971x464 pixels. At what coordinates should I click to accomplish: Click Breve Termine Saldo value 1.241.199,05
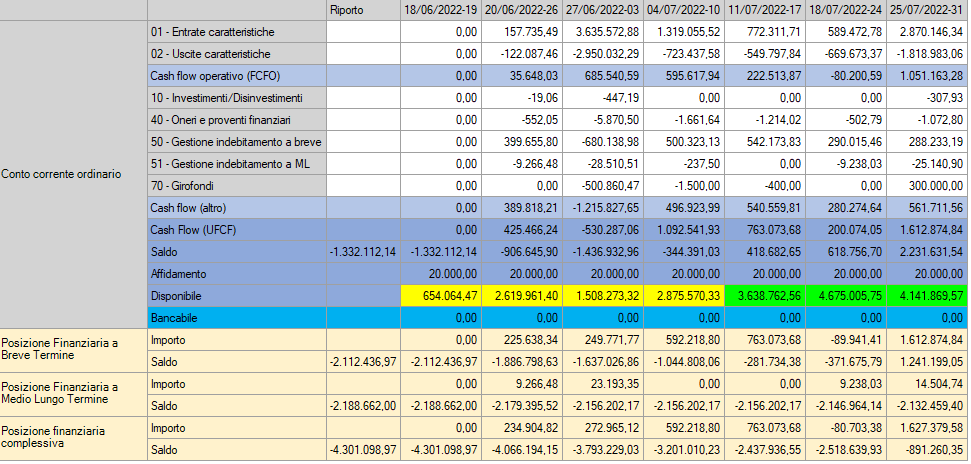coord(929,362)
